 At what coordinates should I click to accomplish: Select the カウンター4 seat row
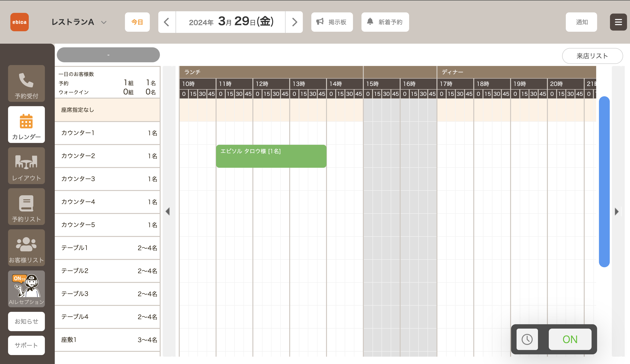(107, 202)
